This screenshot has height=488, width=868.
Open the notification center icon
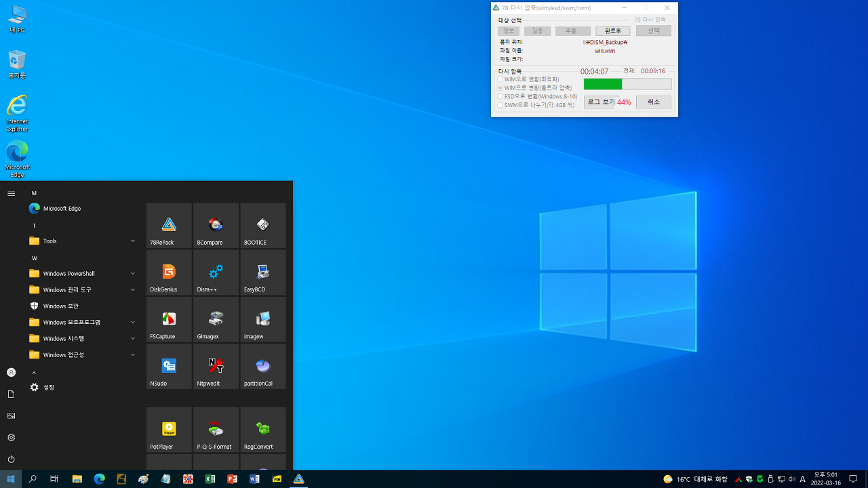[x=853, y=479]
